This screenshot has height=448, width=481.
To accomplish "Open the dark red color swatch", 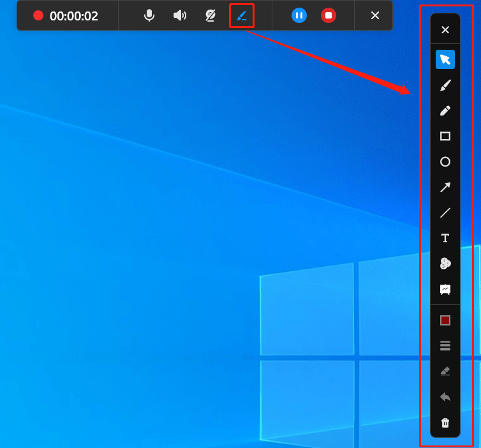I will [x=445, y=320].
